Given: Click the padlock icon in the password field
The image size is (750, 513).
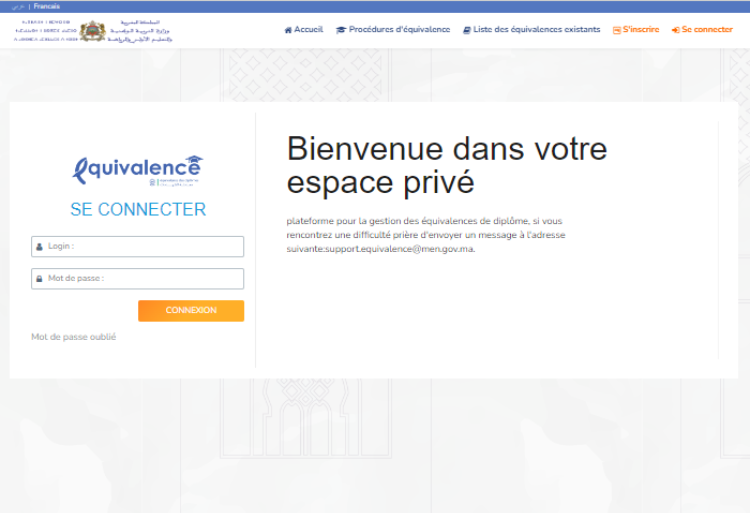Looking at the screenshot, I should click(x=39, y=279).
